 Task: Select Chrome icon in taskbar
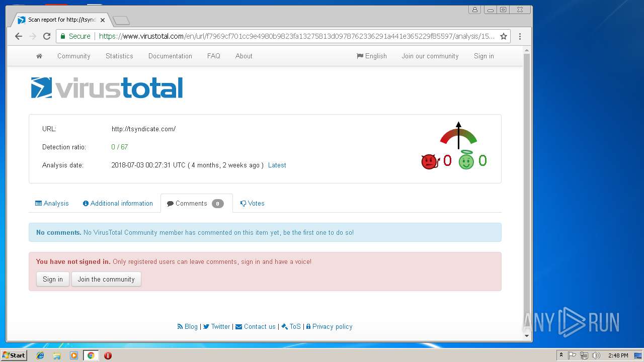point(91,355)
